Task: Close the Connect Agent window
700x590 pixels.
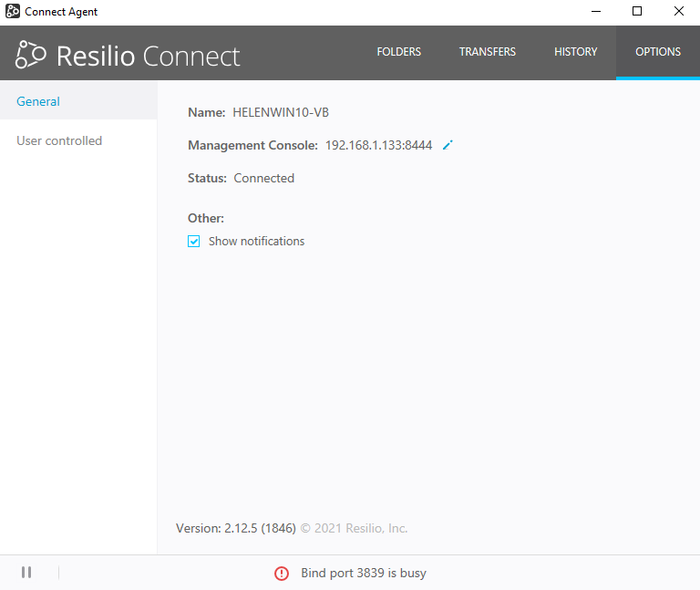Action: click(679, 12)
